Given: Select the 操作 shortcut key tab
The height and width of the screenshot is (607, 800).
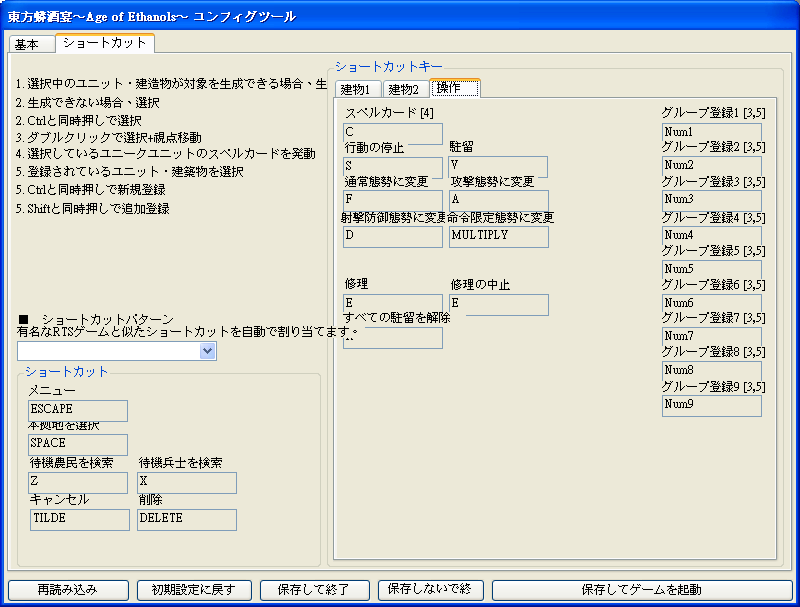Looking at the screenshot, I should point(454,88).
